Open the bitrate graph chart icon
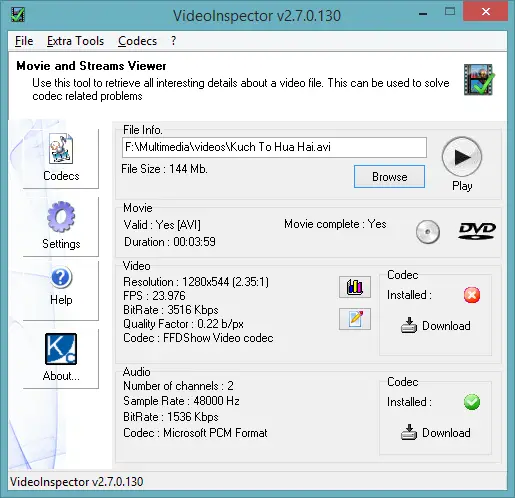 click(355, 287)
